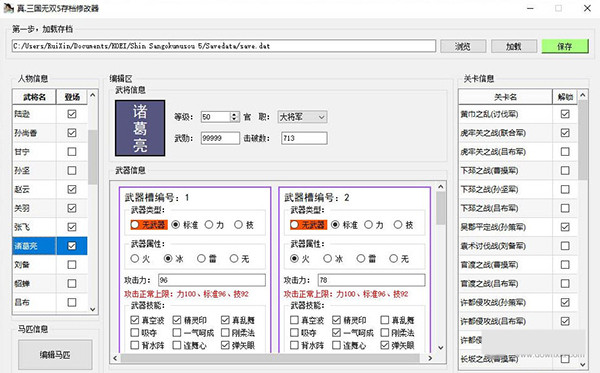Unlock stage 官渡之战(曹操军)
This screenshot has width=600, height=373.
[x=565, y=264]
